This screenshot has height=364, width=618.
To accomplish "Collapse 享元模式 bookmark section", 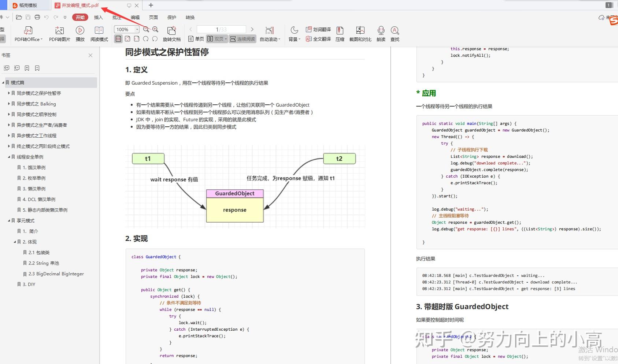I will (9, 221).
